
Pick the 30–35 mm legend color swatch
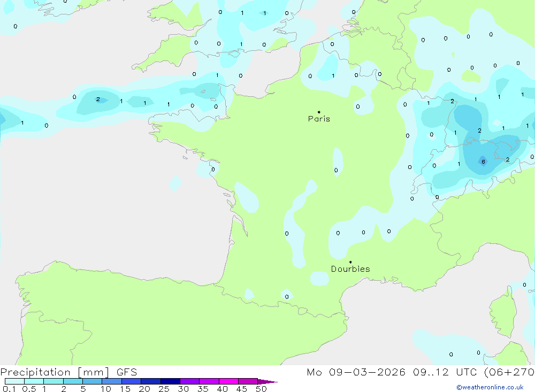tap(189, 381)
